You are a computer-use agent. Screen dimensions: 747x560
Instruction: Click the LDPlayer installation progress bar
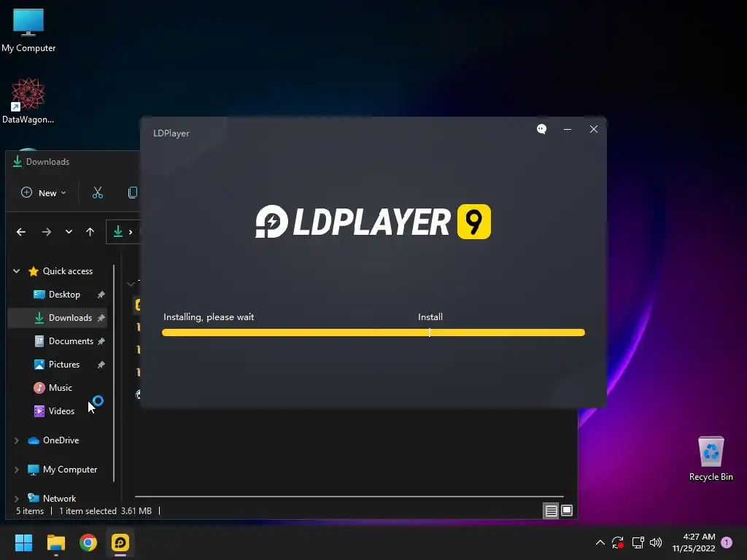[x=373, y=332]
